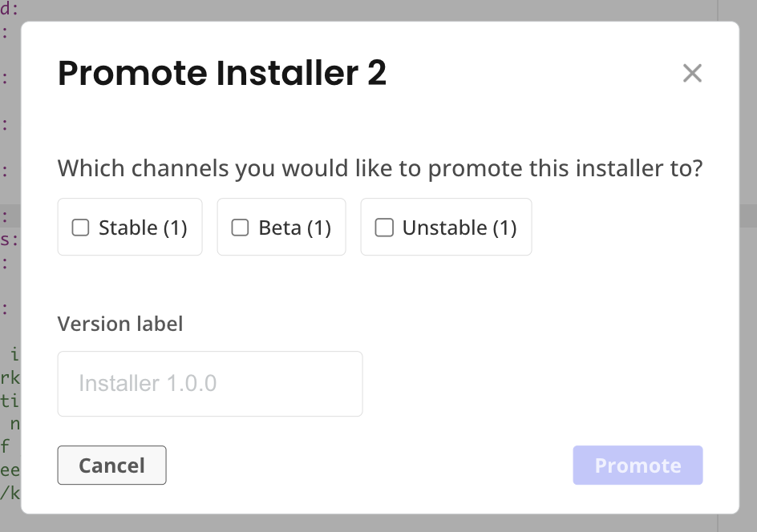Click the Promote Installer 2 heading
Viewport: 757px width, 532px height.
click(x=221, y=73)
